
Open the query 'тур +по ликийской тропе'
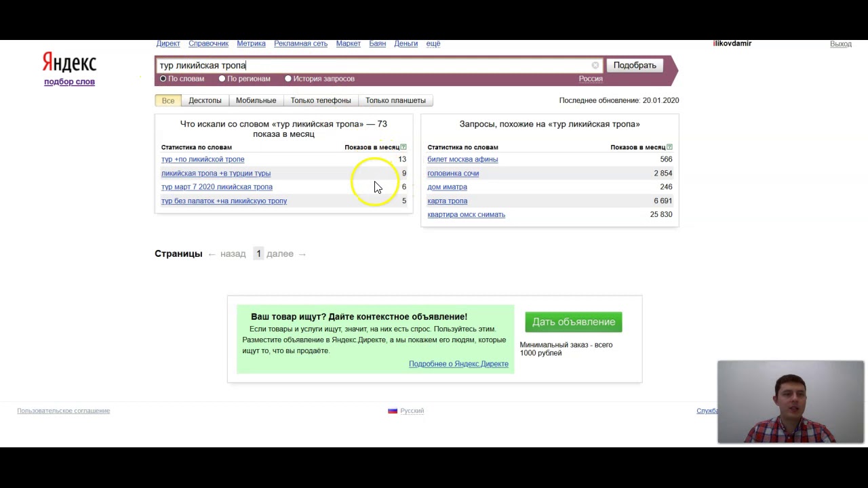203,159
